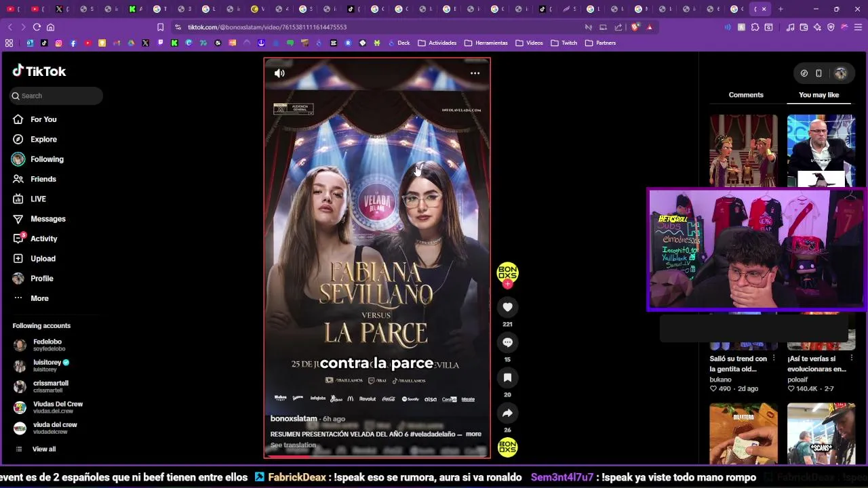Open luisitorey following account
The width and height of the screenshot is (868, 488).
click(41, 366)
